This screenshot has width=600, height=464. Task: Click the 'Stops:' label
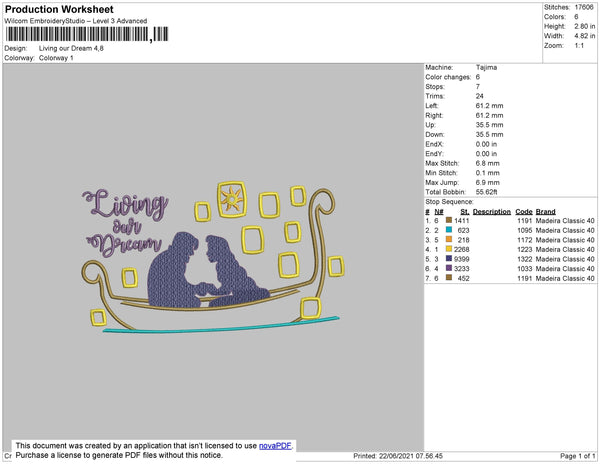pyautogui.click(x=435, y=87)
